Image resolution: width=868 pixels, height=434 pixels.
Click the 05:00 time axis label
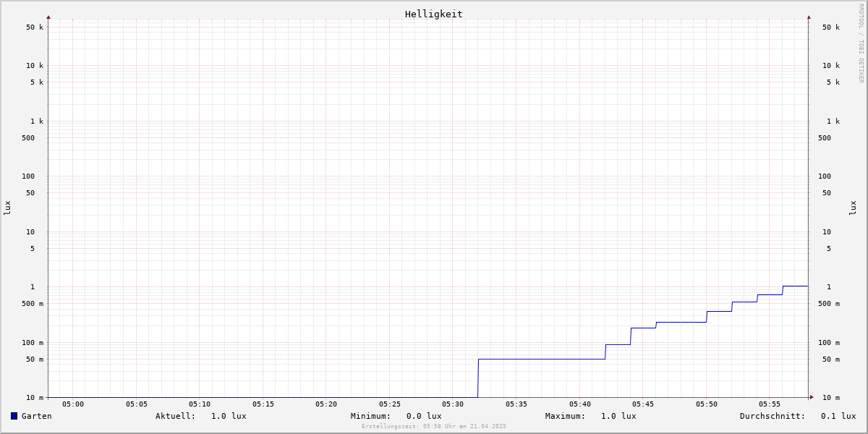tap(73, 404)
